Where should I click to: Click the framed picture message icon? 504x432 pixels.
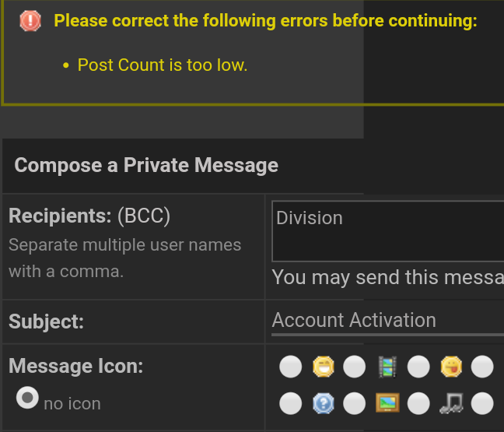pyautogui.click(x=387, y=402)
